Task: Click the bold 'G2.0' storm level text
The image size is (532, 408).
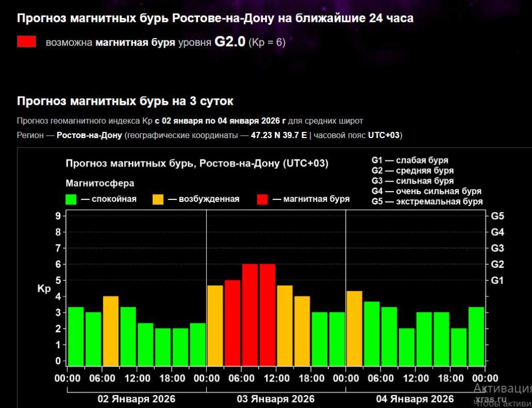Action: tap(229, 42)
